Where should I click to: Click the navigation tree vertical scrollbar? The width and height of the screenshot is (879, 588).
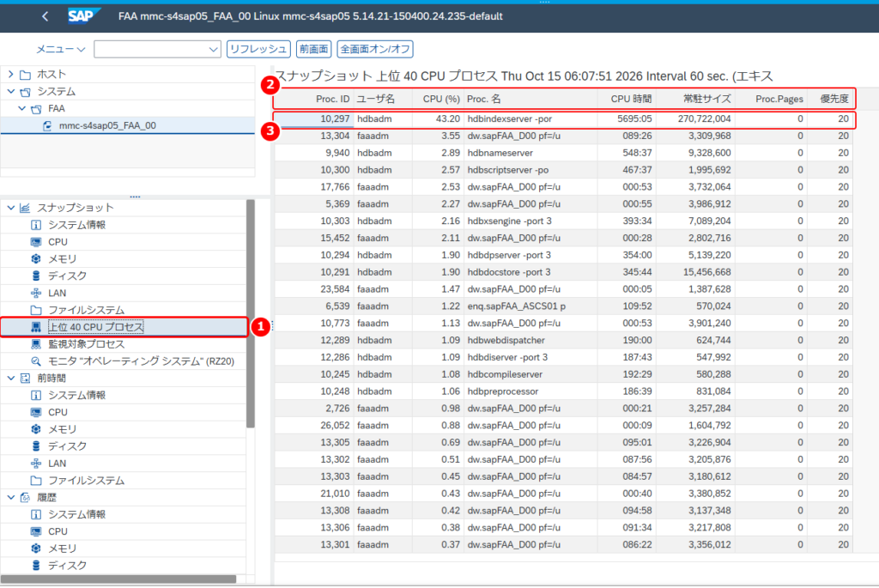[251, 314]
